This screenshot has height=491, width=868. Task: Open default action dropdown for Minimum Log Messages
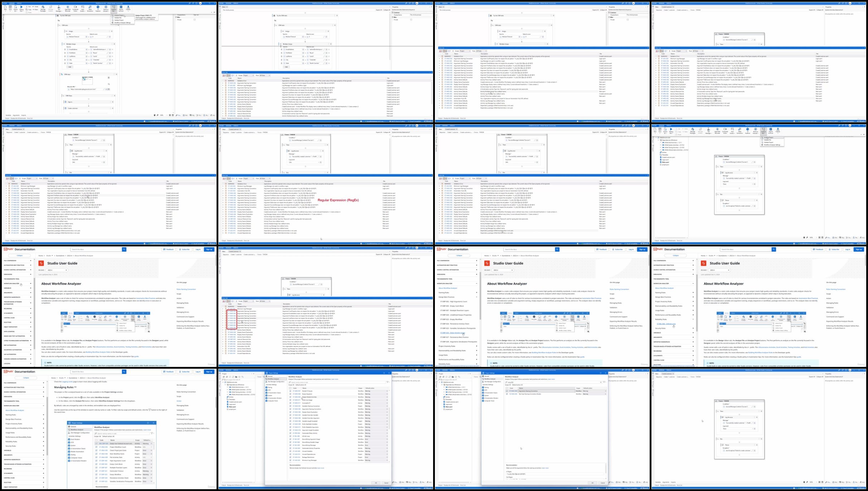point(376,460)
